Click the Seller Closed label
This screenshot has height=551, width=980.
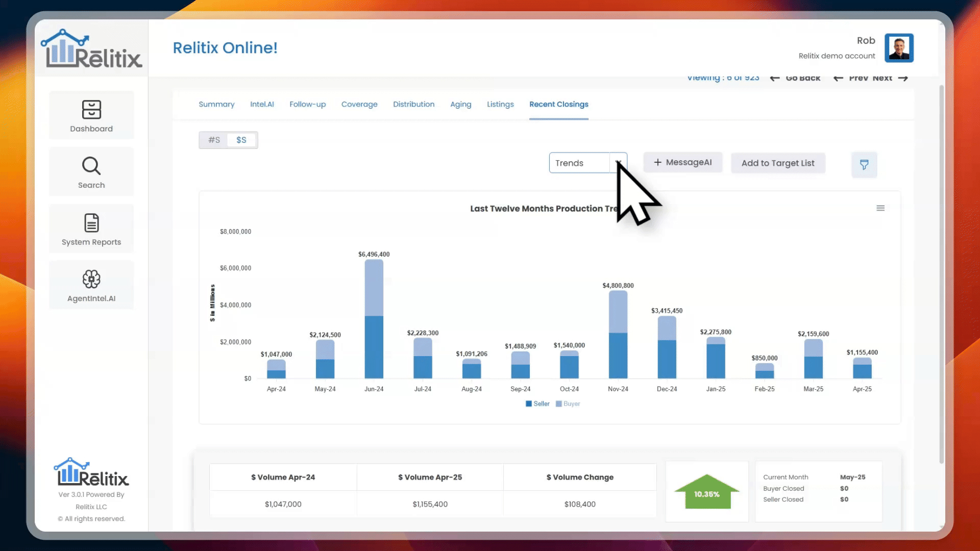coord(783,499)
